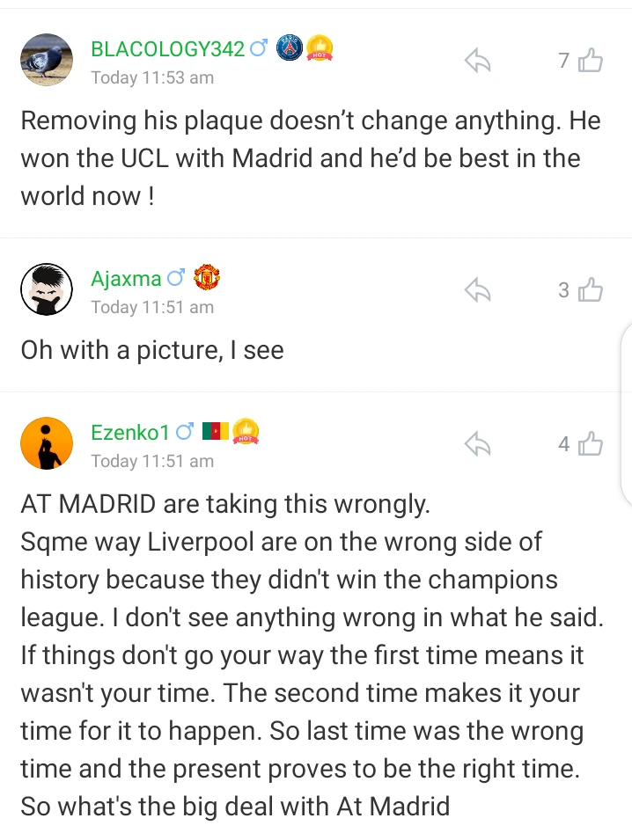Tap the Manchester United badge beside Ajaxma
632x840 pixels.
click(206, 278)
